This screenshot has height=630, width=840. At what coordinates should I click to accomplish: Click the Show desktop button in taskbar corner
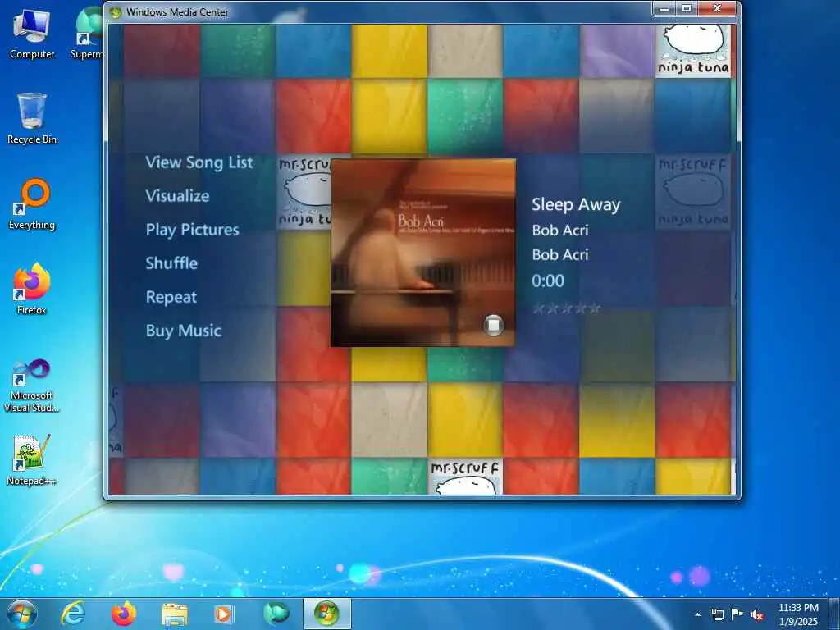click(834, 614)
